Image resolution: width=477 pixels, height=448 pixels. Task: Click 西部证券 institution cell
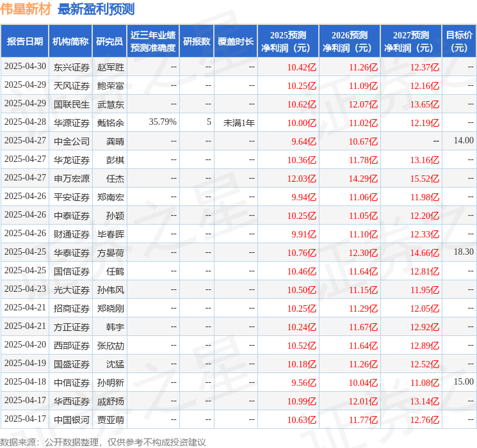pos(72,346)
